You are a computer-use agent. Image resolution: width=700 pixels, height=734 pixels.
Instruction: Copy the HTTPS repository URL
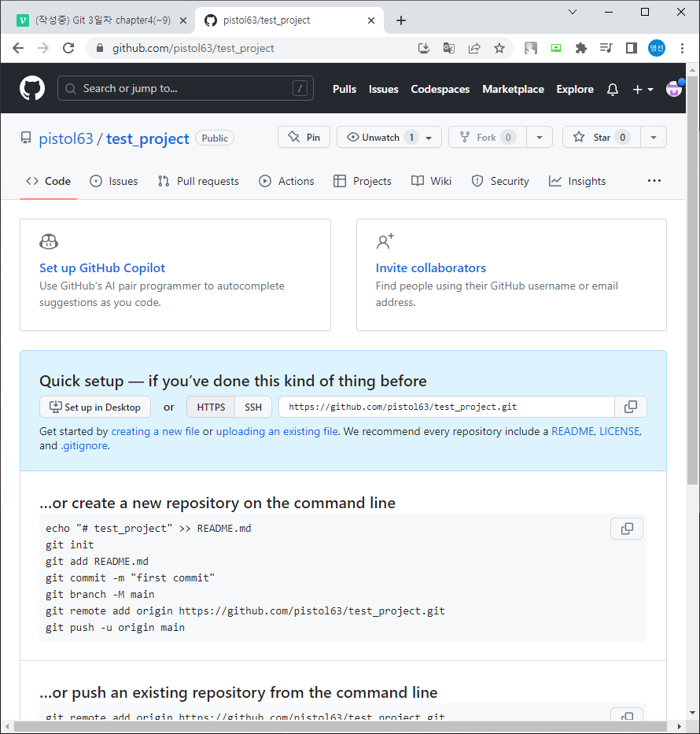631,407
